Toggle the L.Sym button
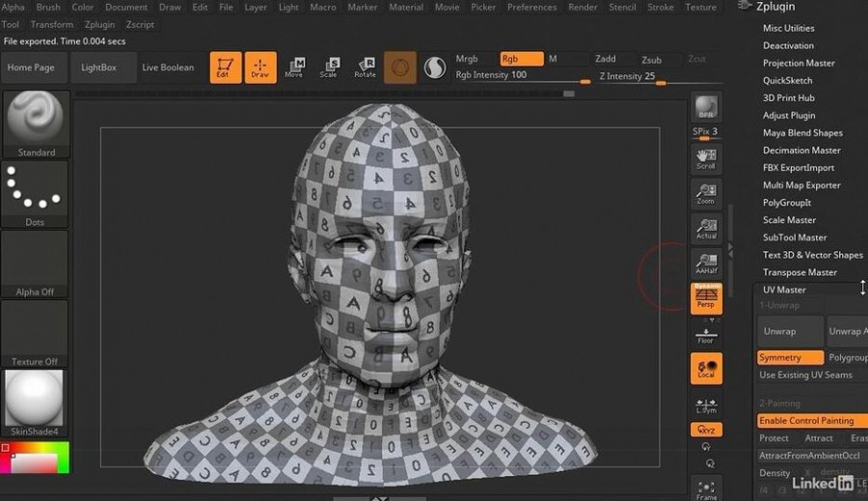This screenshot has height=501, width=868. (706, 405)
